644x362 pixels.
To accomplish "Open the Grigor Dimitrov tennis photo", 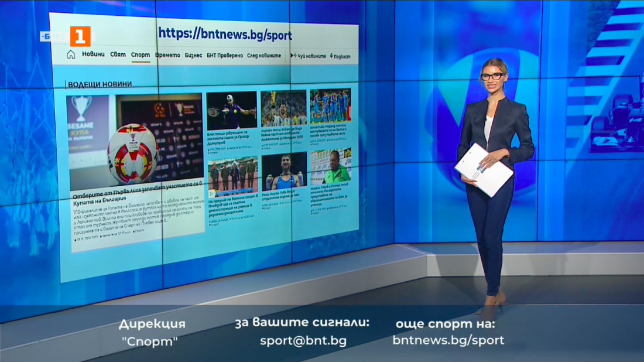I will click(231, 110).
